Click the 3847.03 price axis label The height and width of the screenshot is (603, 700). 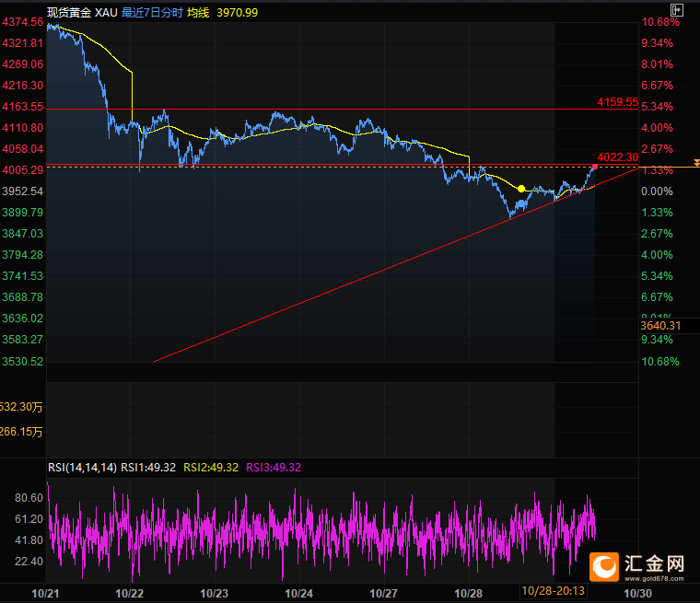tap(23, 234)
